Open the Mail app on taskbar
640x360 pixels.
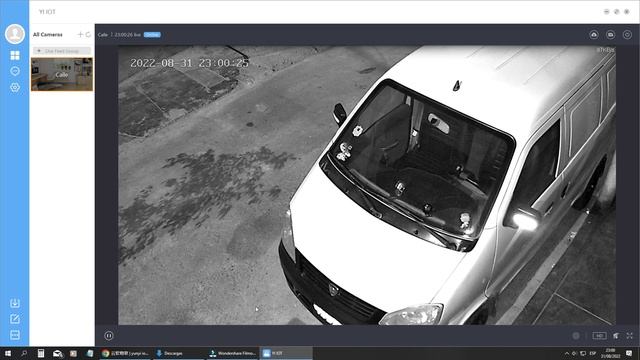[x=58, y=353]
